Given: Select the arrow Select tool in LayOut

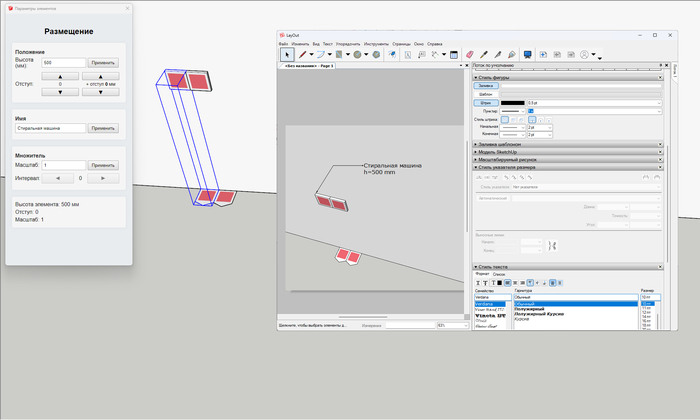Looking at the screenshot, I should (288, 54).
